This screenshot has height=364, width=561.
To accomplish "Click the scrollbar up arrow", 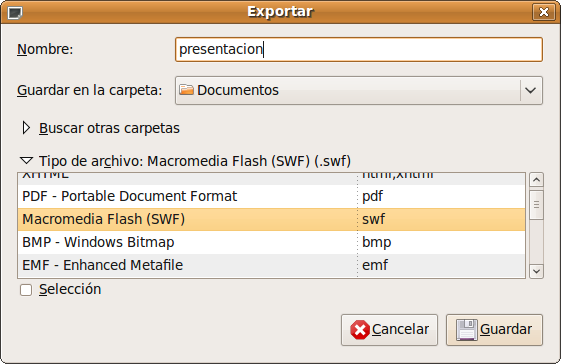I will [536, 180].
